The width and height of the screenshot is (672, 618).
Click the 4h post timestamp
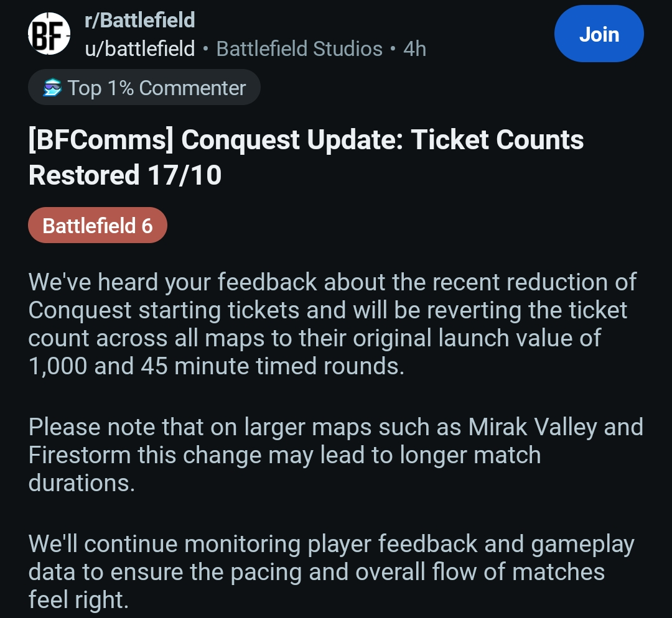pos(414,48)
